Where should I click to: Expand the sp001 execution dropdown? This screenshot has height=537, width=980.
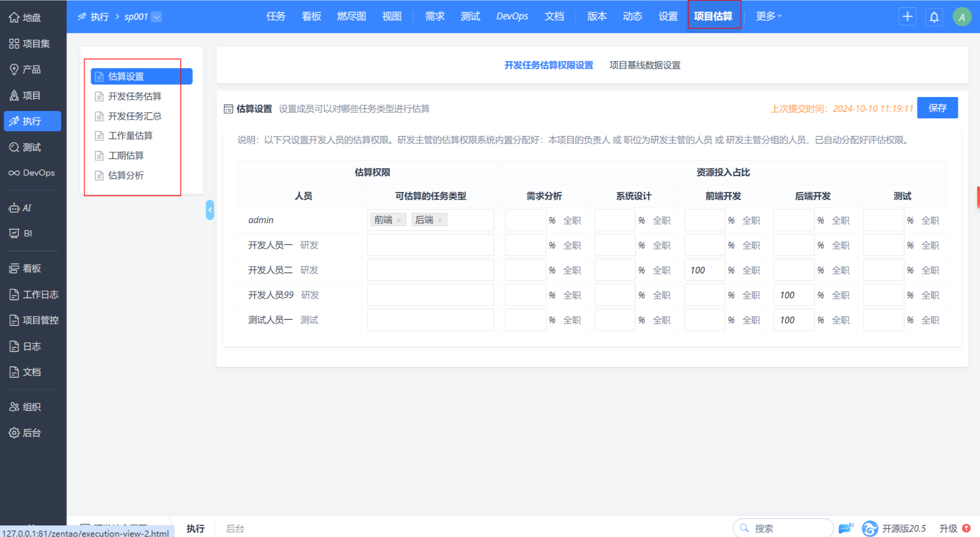click(157, 17)
